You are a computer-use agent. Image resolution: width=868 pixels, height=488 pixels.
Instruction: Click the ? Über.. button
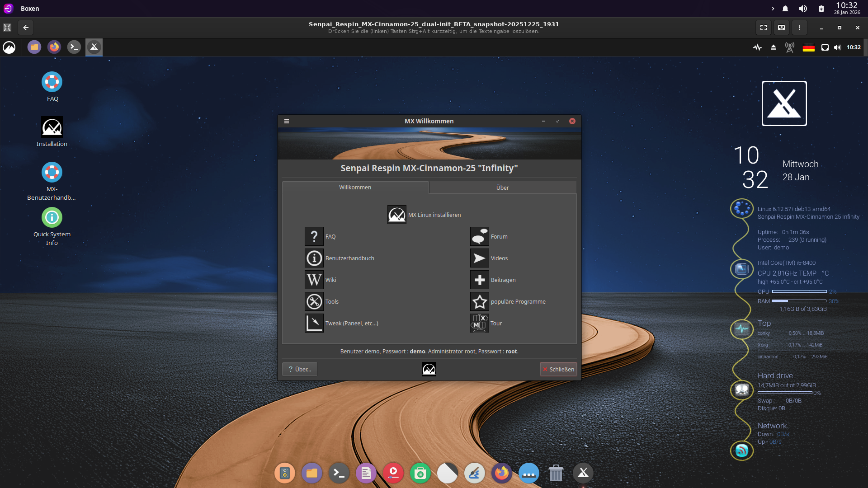[x=300, y=369]
